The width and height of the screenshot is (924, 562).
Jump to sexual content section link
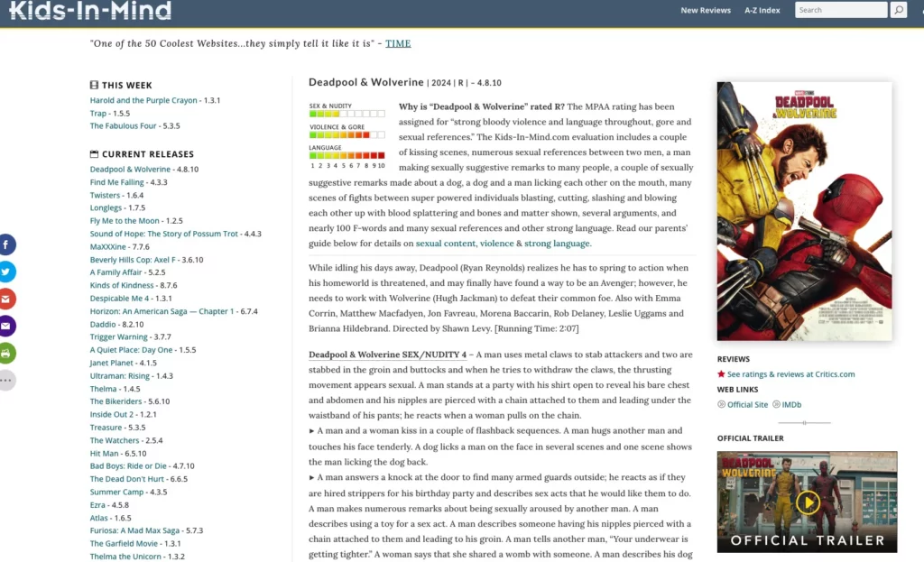[x=446, y=244]
